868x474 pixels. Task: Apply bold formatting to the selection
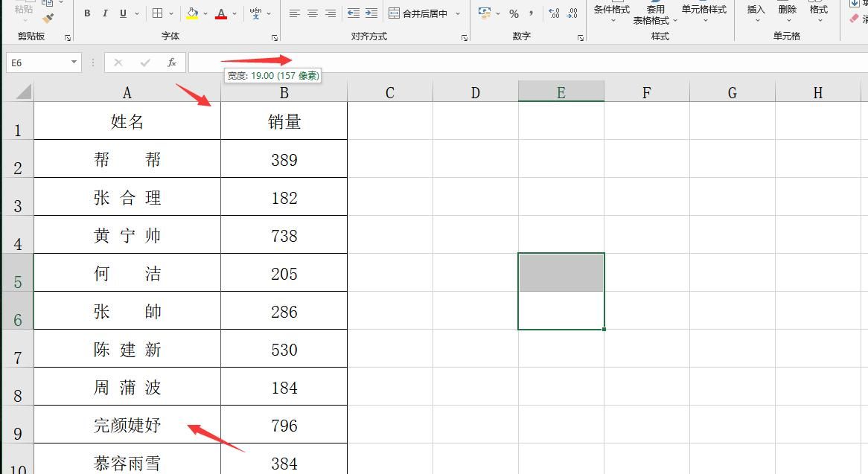point(86,13)
